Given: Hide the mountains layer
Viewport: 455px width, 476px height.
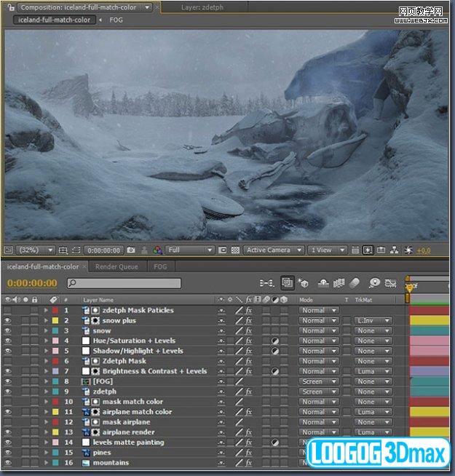Looking at the screenshot, I should [7, 463].
